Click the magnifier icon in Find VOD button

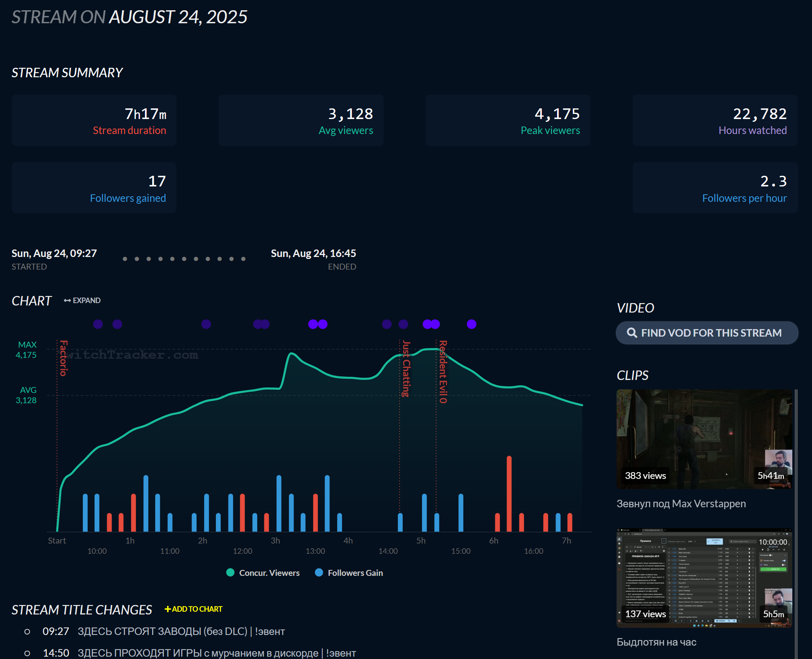pyautogui.click(x=632, y=333)
